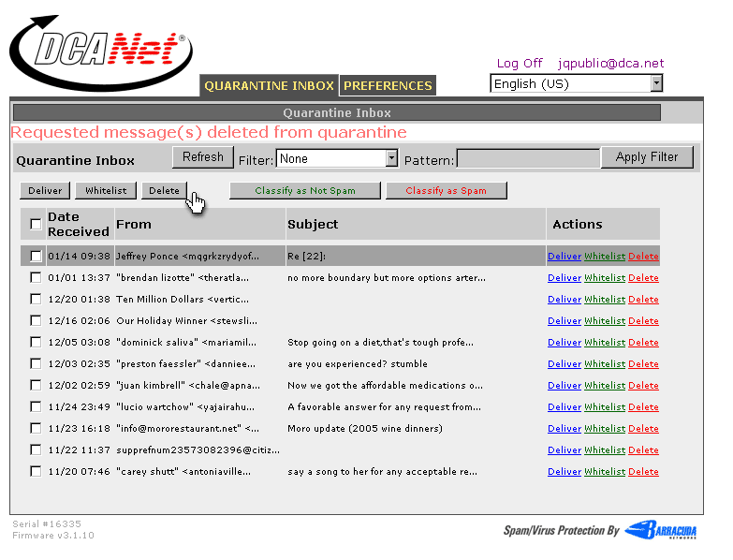Delete the brendan lizotte message

(x=643, y=278)
